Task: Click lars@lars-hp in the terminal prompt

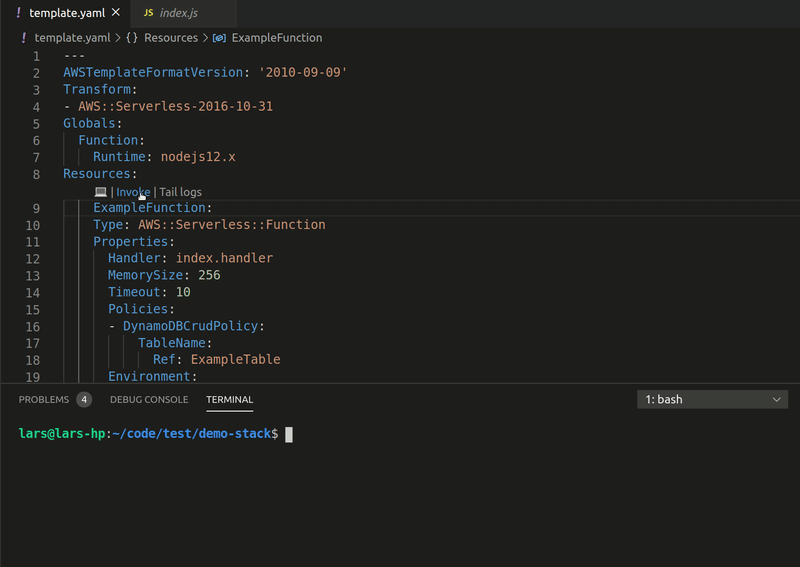Action: (62, 434)
